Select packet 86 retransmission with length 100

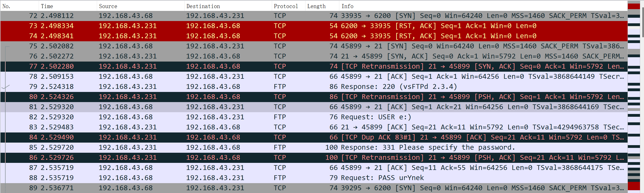click(314, 158)
